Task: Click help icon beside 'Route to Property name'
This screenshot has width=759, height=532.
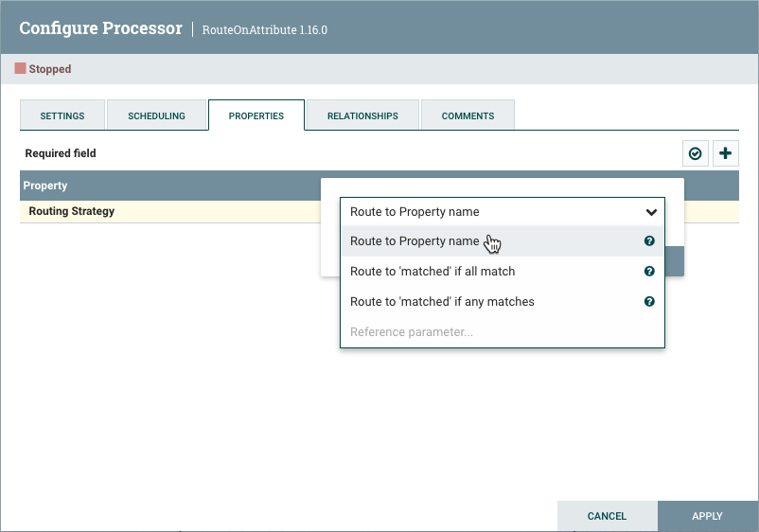Action: coord(649,241)
